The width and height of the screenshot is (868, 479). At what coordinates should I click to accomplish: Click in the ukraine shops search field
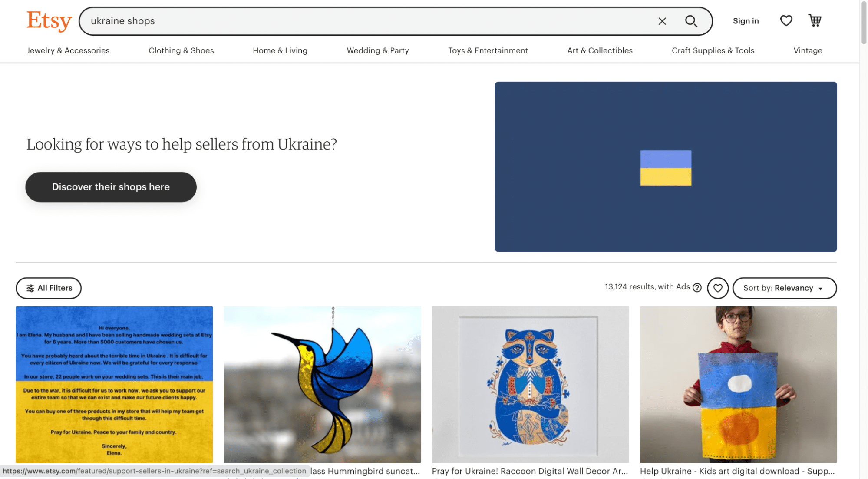[369, 21]
